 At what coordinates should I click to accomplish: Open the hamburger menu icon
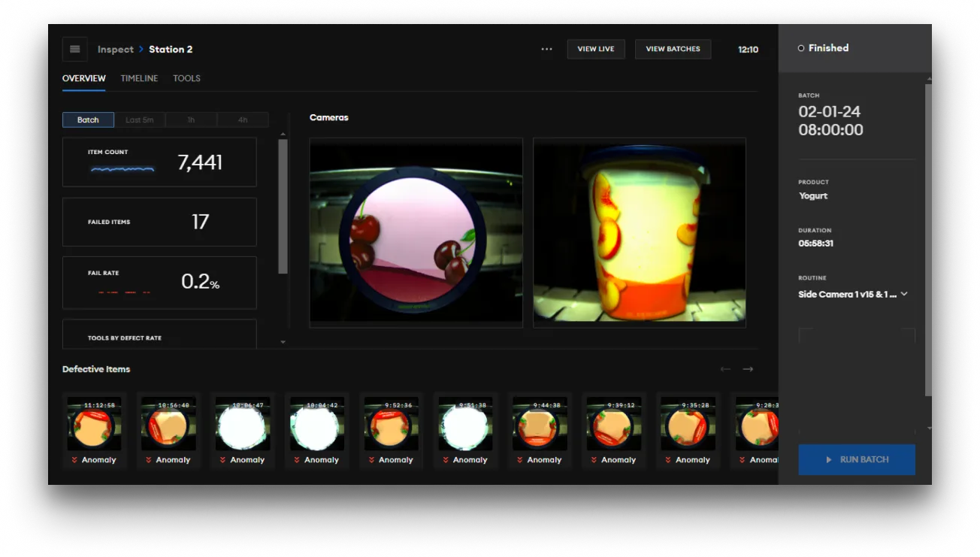coord(74,50)
